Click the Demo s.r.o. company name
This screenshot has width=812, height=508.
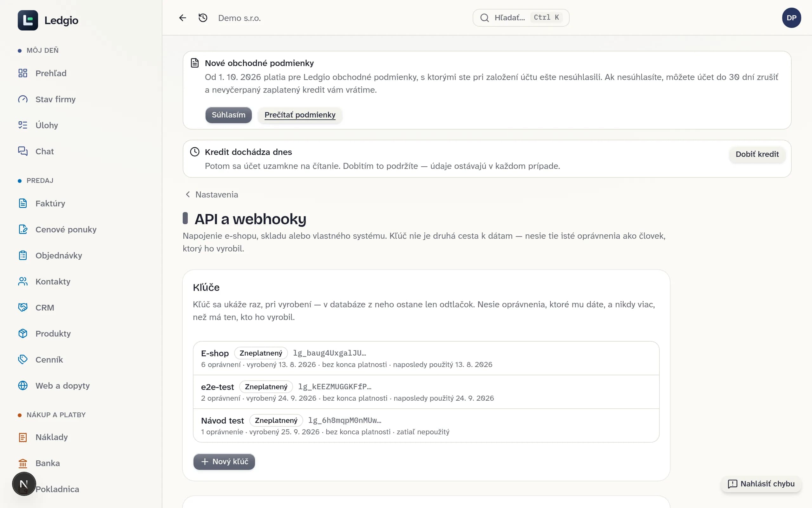(x=239, y=18)
